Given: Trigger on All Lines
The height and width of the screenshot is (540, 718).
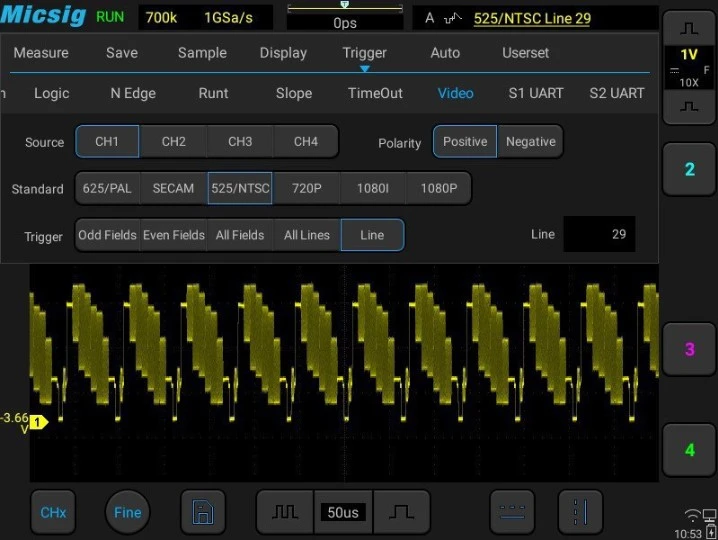Looking at the screenshot, I should point(306,235).
